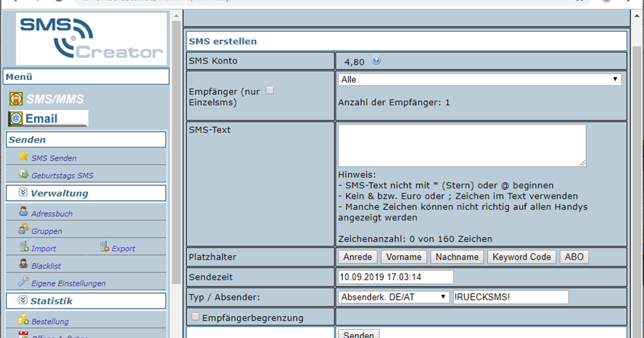
Task: Toggle the Empfängerbegrenzung checkbox
Action: 195,317
